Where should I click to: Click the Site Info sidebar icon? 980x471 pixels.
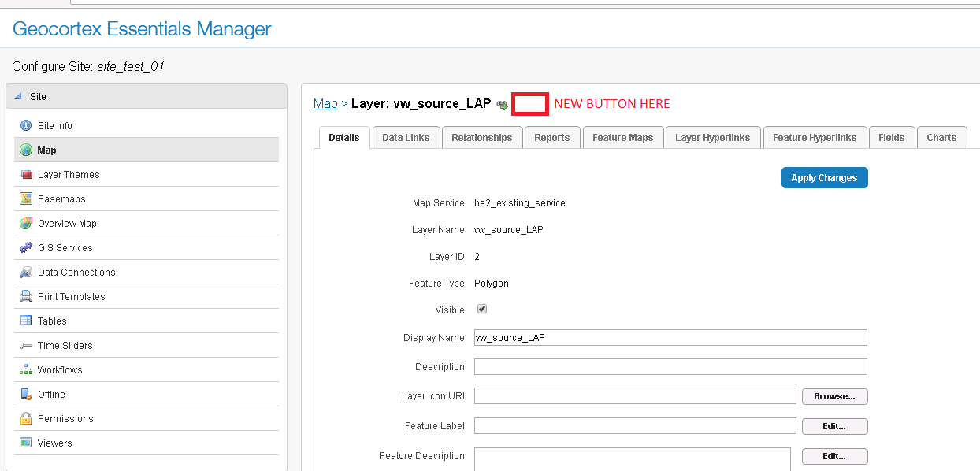pyautogui.click(x=26, y=125)
